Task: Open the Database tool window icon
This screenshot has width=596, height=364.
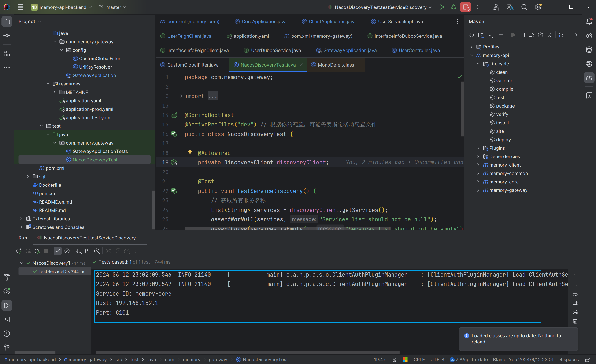Action: 589,50
